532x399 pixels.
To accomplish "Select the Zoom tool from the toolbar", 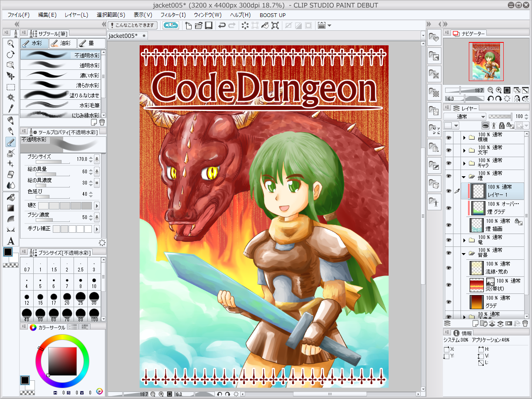I will (11, 44).
